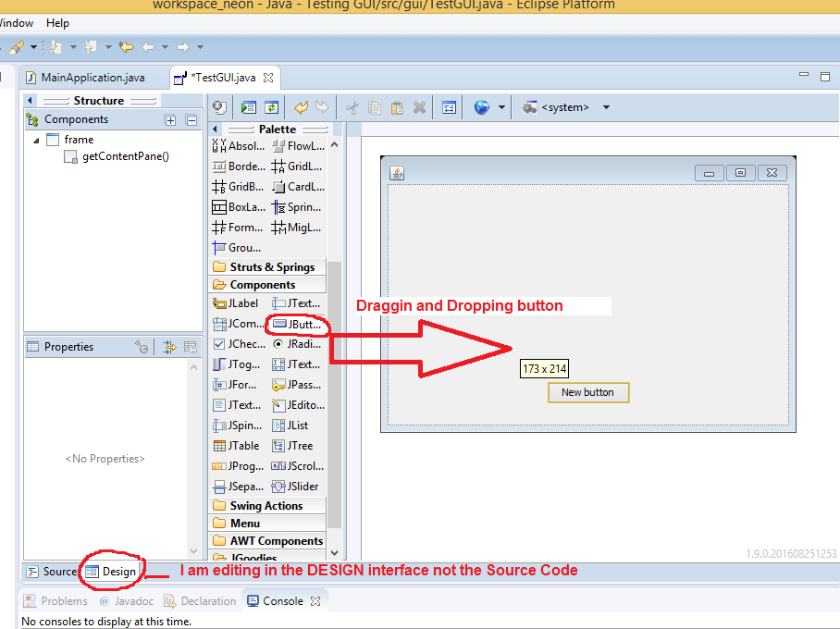Expand all components with plus icon
Viewport: 840px width, 629px height.
click(170, 120)
